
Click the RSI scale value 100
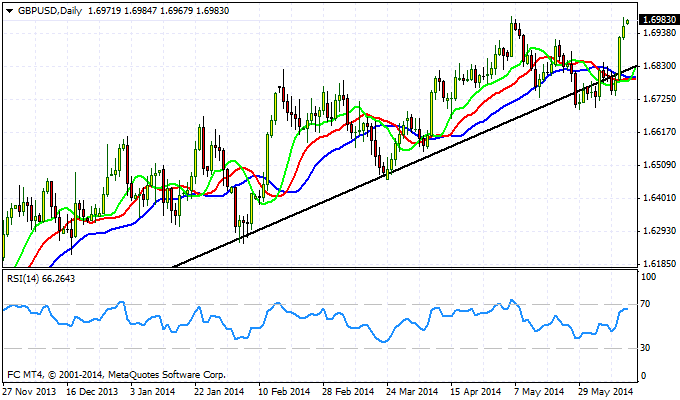coord(648,277)
